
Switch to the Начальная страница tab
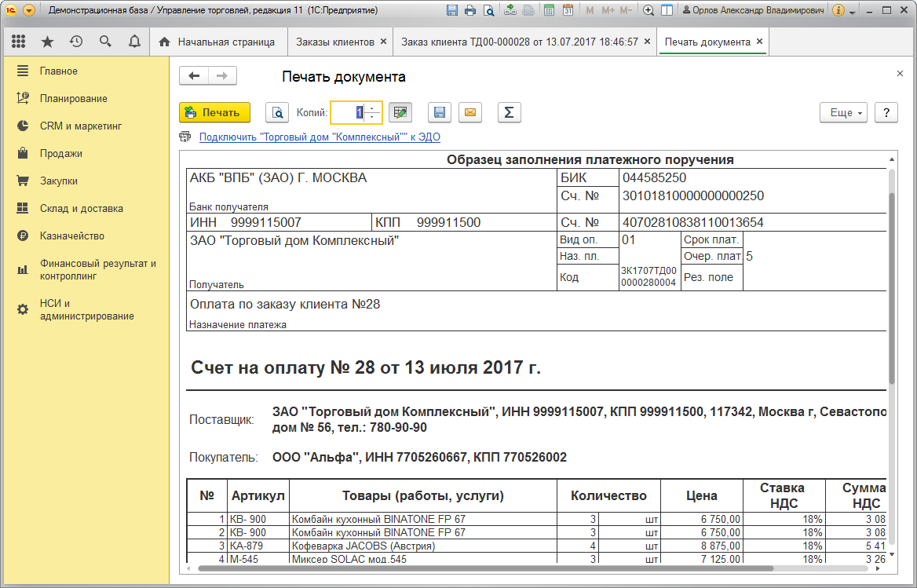tap(218, 42)
